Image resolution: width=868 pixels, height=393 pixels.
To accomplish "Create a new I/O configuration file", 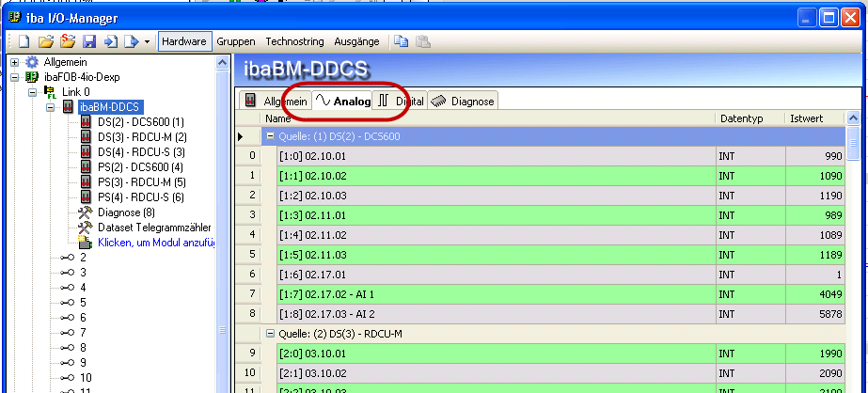I will (x=24, y=41).
